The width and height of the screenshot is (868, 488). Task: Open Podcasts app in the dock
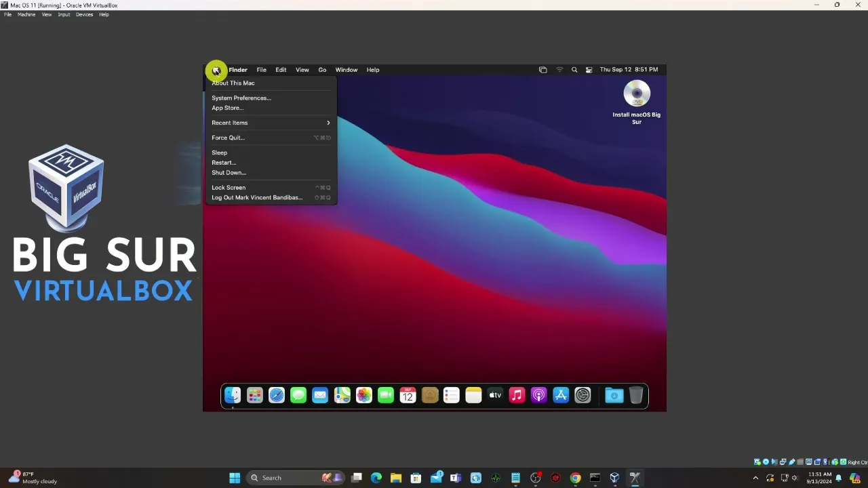pyautogui.click(x=539, y=395)
